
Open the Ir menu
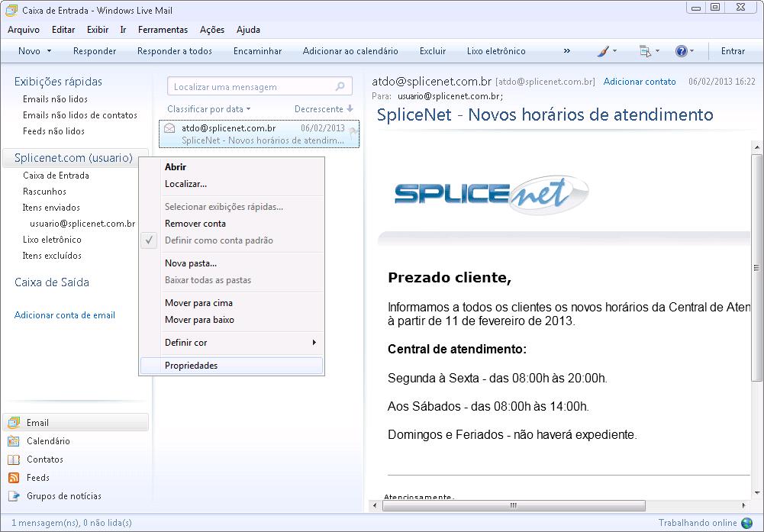[124, 30]
